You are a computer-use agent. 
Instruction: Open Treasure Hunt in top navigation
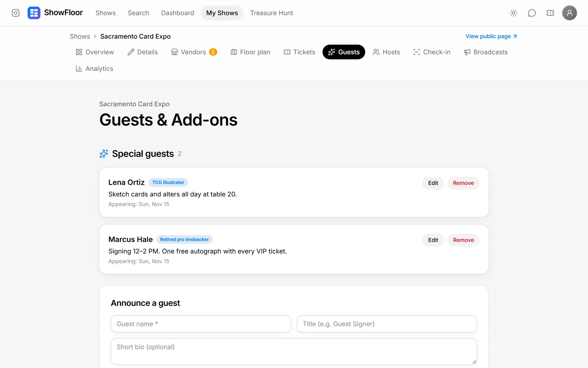272,13
